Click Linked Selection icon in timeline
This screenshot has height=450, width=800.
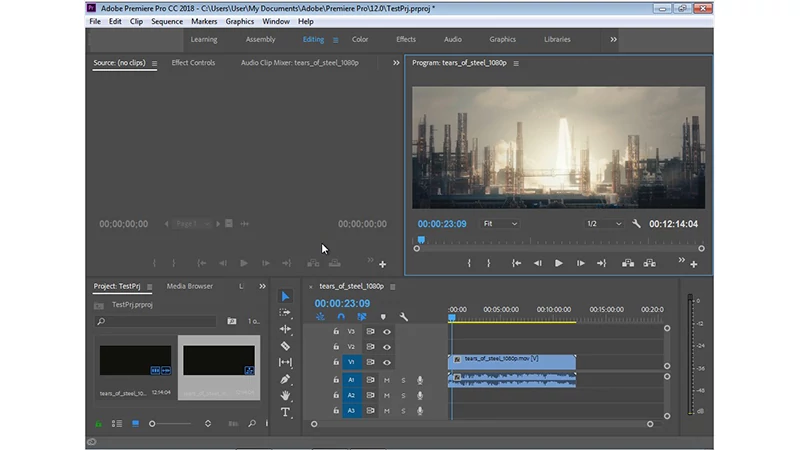coord(362,317)
